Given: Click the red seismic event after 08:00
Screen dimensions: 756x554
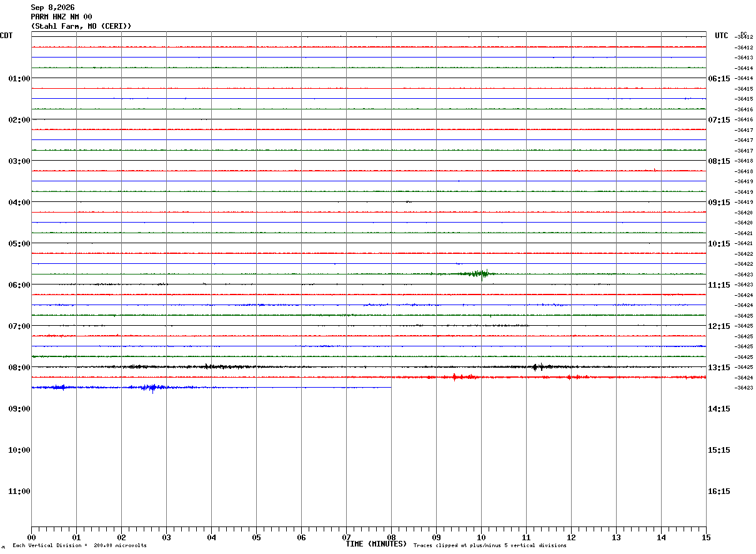Looking at the screenshot, I should tap(461, 377).
